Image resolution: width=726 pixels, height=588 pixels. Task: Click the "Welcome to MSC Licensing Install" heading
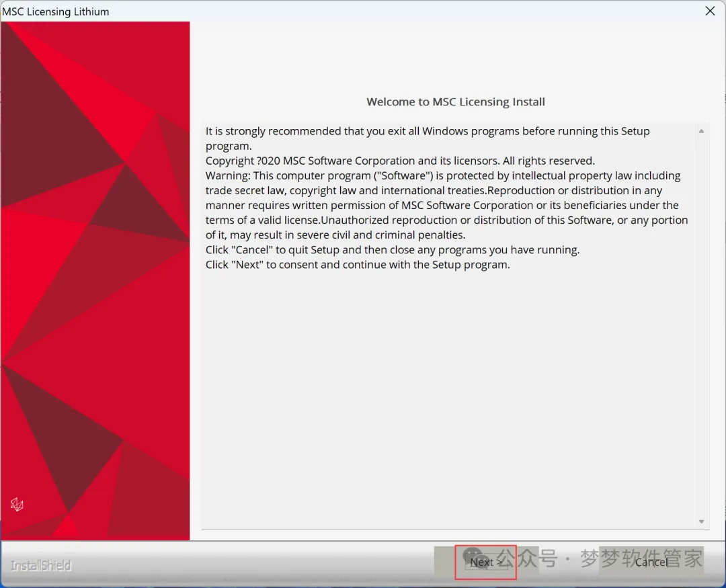tap(456, 102)
